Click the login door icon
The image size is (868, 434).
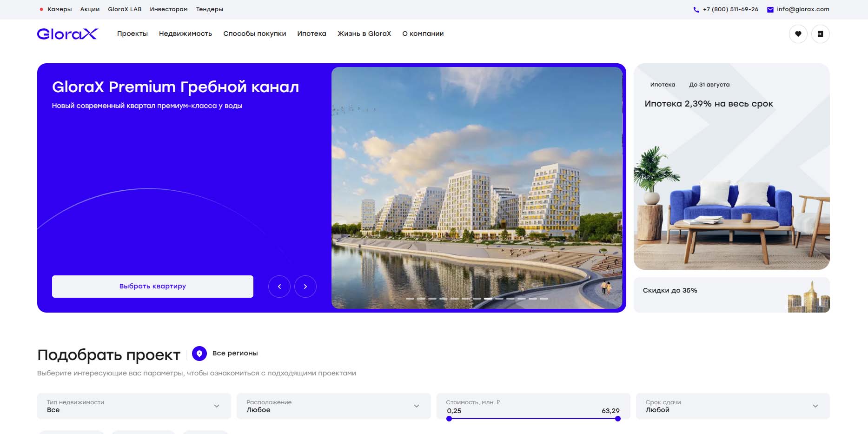tap(820, 34)
